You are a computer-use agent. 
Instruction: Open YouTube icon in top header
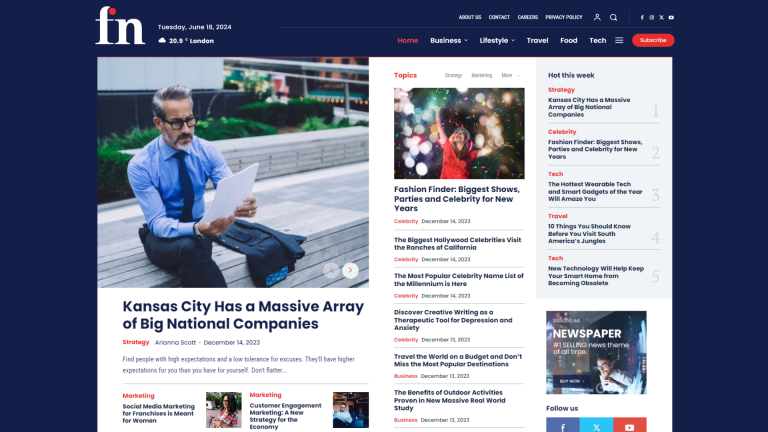(671, 17)
